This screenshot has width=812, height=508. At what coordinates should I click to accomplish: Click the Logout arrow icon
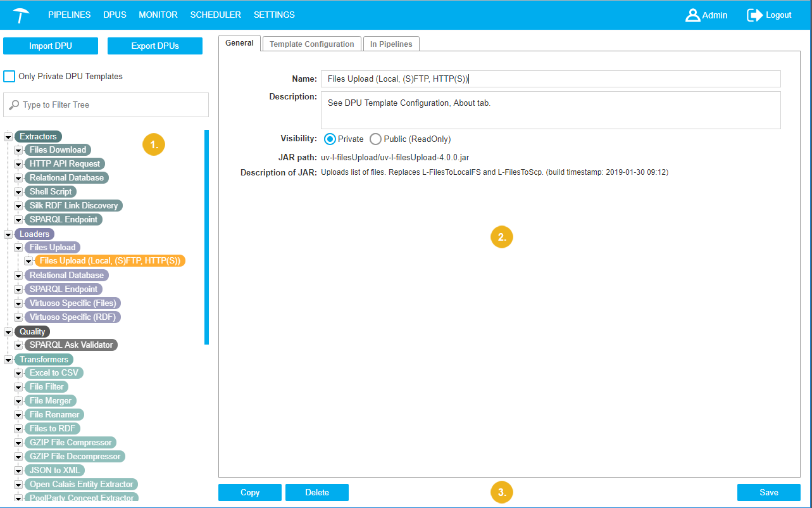(x=754, y=15)
